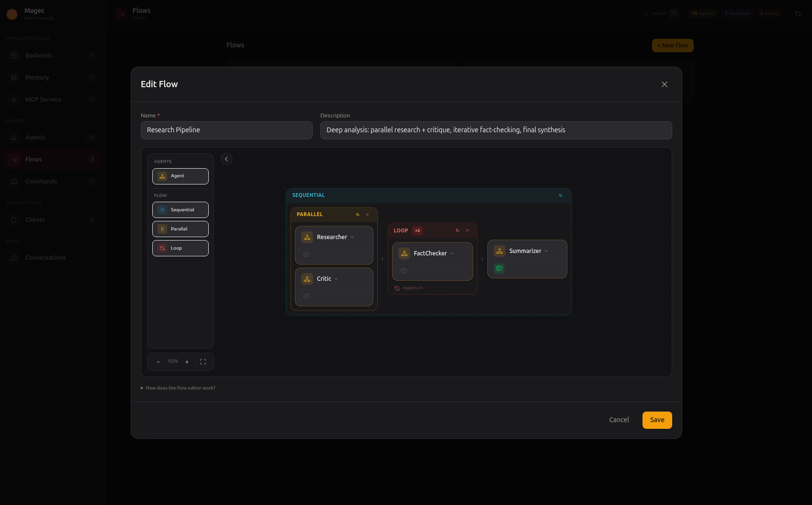Select the Parallel block in the palette

point(180,229)
